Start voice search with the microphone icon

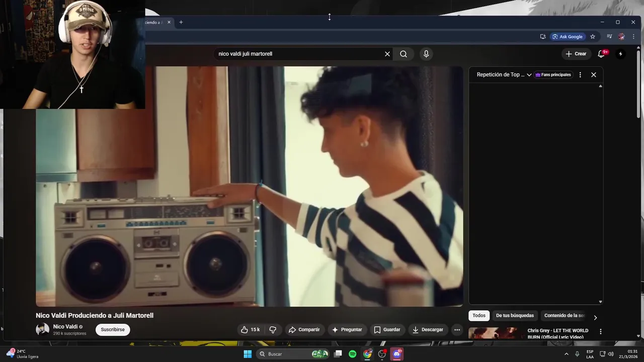pos(426,54)
